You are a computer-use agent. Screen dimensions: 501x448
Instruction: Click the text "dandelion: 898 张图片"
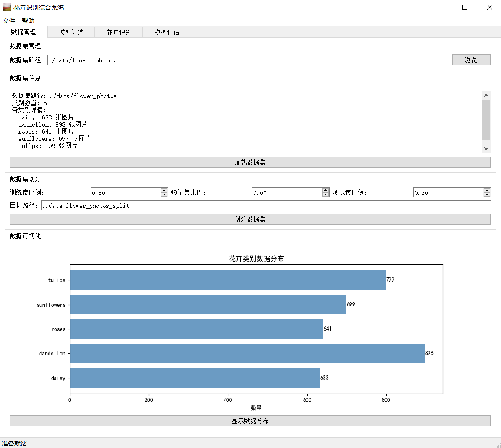pyautogui.click(x=53, y=124)
